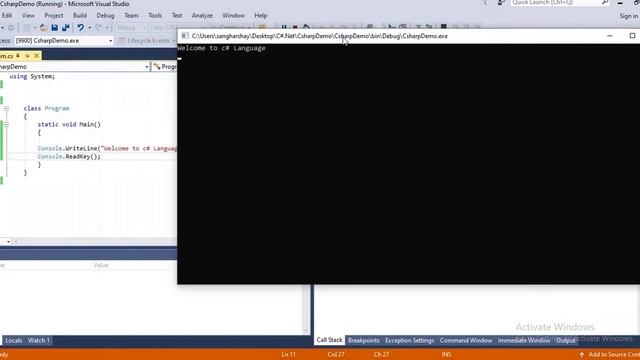Click the Restart debugging icon
Screen dimensions: 640x360
point(306,27)
